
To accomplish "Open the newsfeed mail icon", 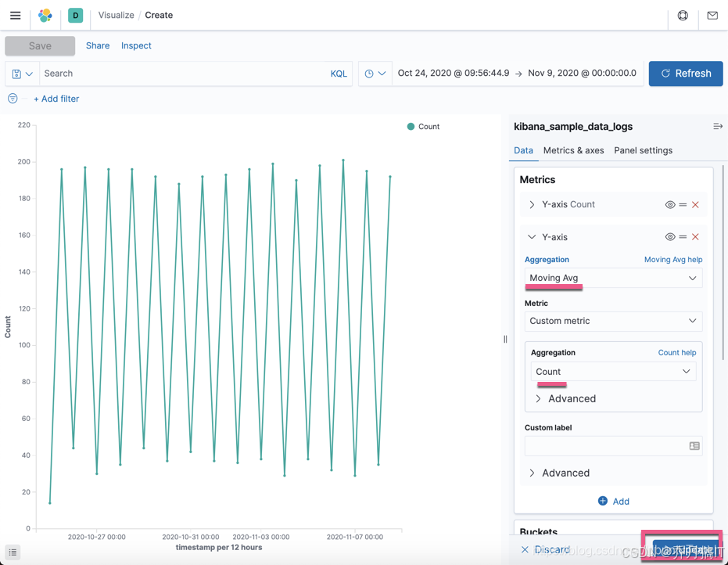I will [712, 16].
